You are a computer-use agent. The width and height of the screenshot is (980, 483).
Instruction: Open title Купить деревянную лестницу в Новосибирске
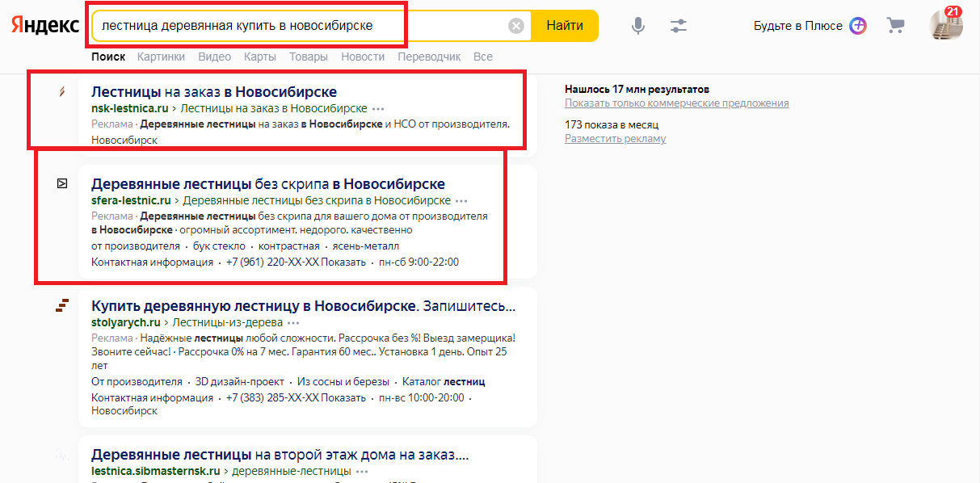(303, 305)
